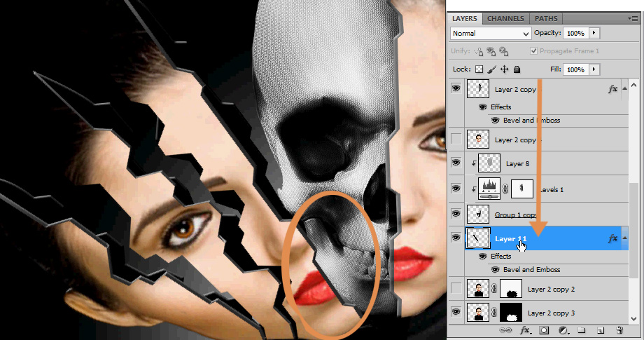Show the hidden Layer 2 copy with face thumbnail

click(456, 140)
